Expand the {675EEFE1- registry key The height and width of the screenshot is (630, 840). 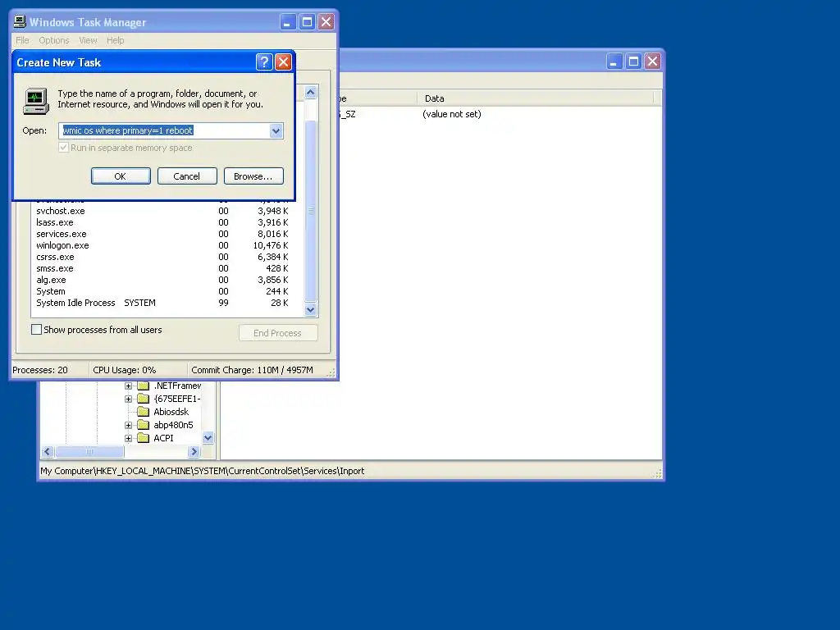point(128,399)
